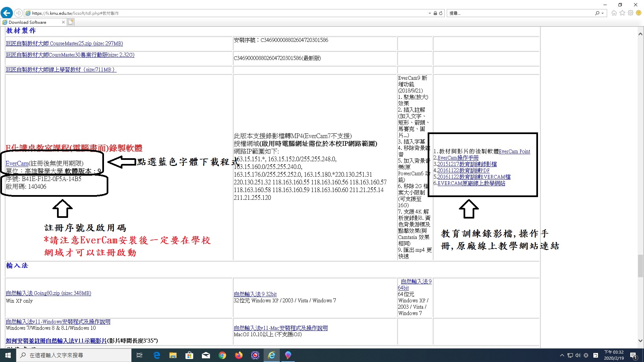Open File Explorer from taskbar
Screen dimensions: 644x362
[x=173, y=355]
